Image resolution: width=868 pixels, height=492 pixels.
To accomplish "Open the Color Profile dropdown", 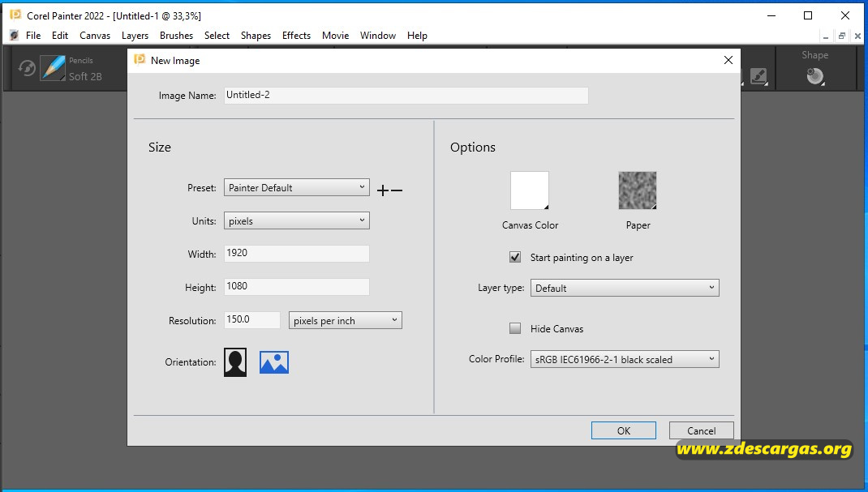I will point(625,359).
